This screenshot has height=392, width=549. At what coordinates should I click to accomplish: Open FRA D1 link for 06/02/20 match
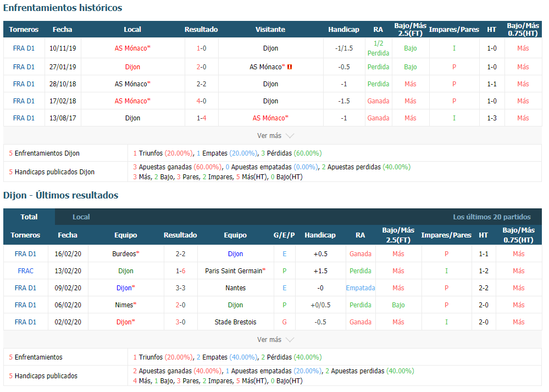(26, 305)
